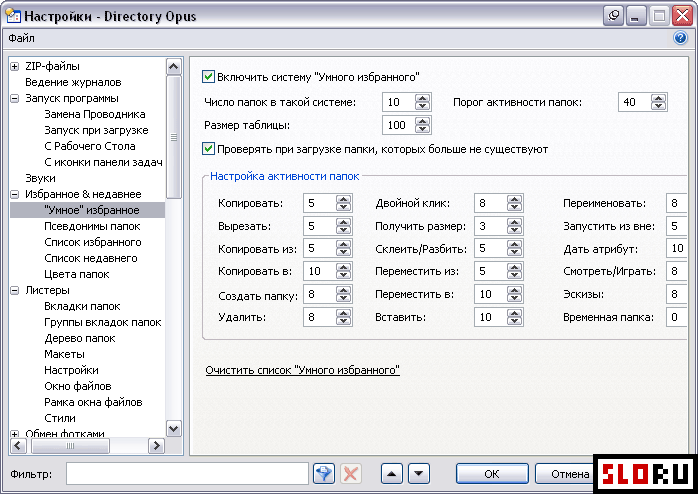698x494 pixels.
Task: Click "Очистить список Умного избранного" link
Action: point(303,370)
